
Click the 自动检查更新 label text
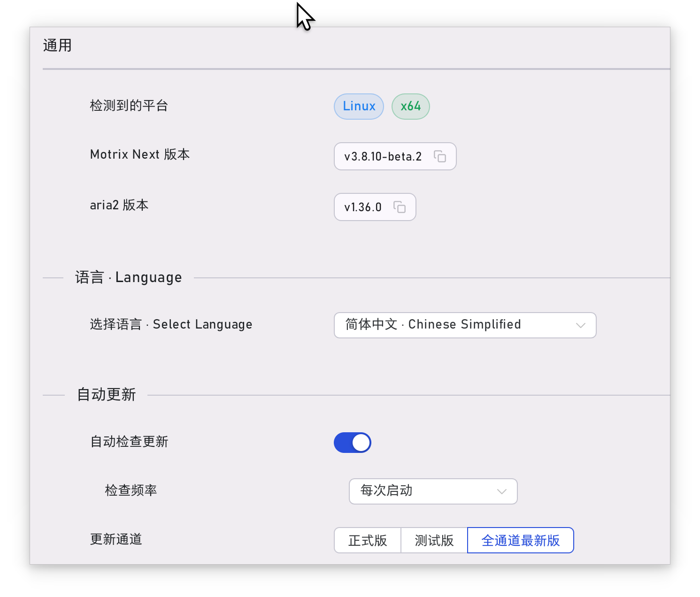[x=129, y=442]
